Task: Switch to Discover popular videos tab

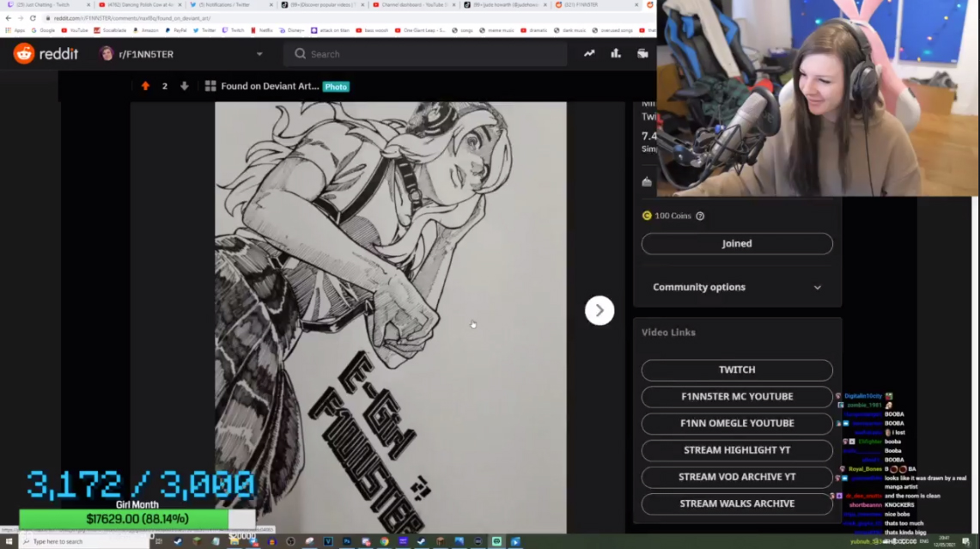Action: pos(322,5)
